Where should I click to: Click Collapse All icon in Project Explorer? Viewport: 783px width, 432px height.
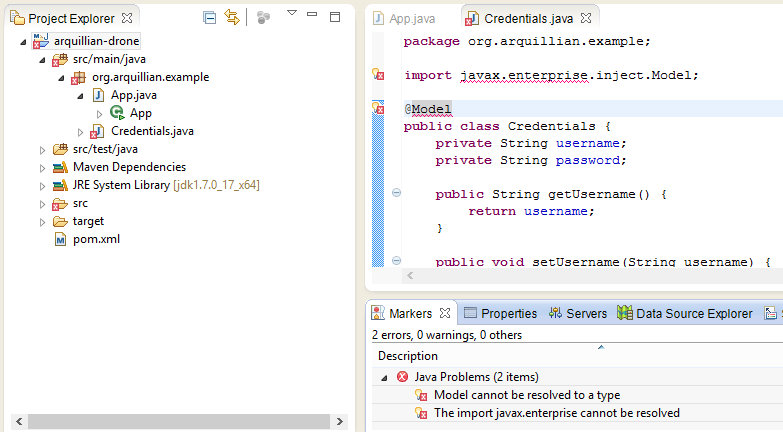click(x=210, y=18)
